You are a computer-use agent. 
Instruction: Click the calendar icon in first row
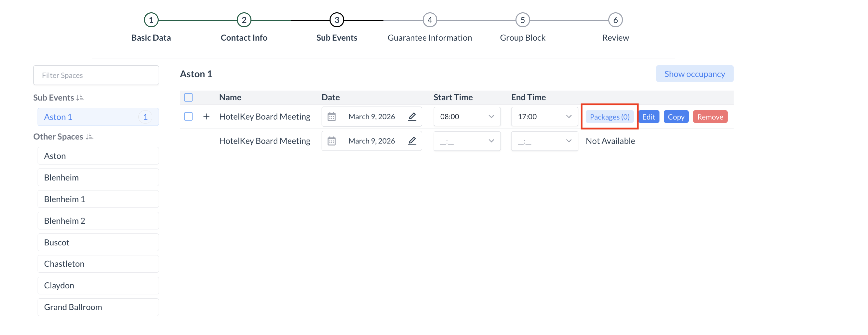click(332, 117)
